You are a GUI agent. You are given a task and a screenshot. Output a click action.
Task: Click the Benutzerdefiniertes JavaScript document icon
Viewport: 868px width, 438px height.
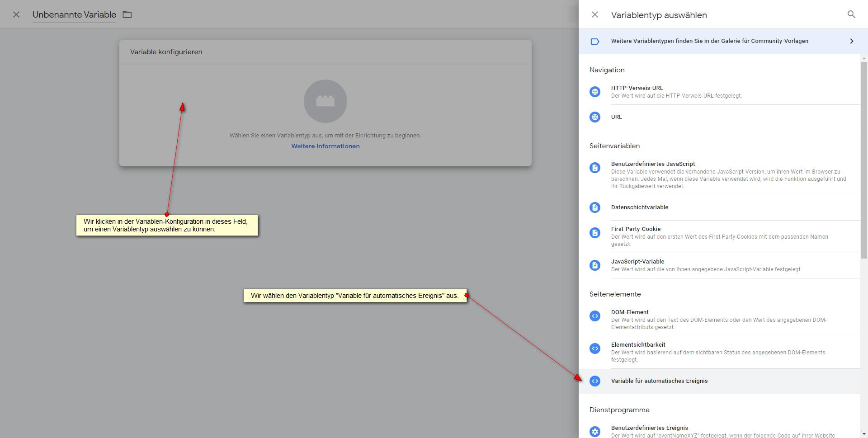(595, 168)
